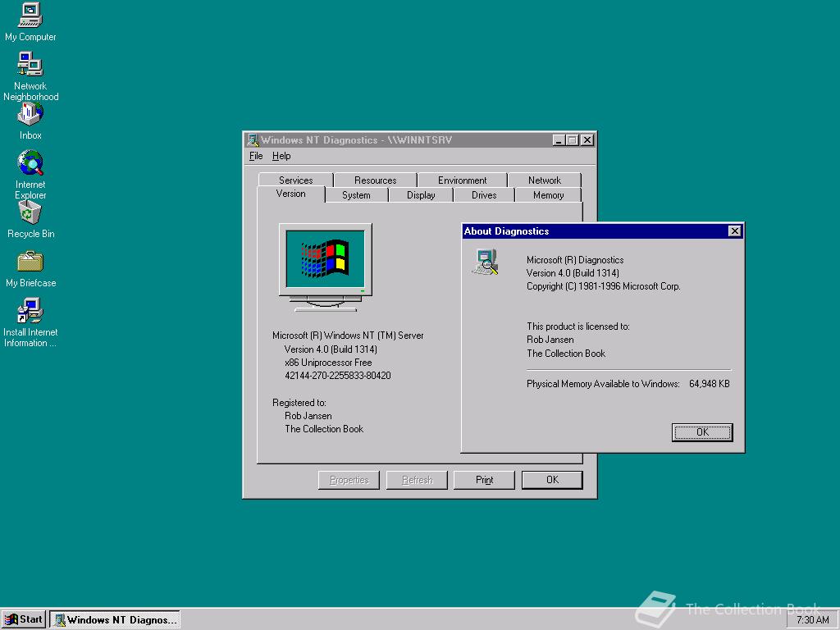Click the Windows NT Diagnostics title bar icon

[253, 139]
